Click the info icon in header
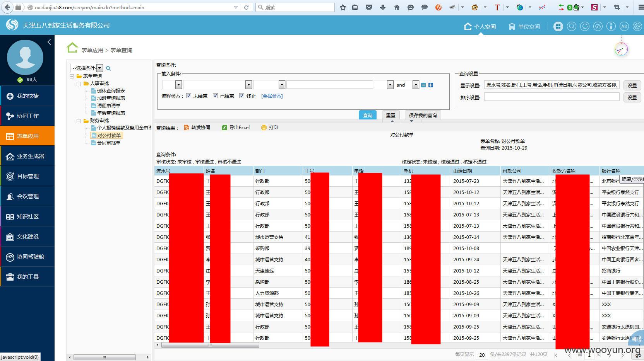The image size is (644, 361). 611,26
